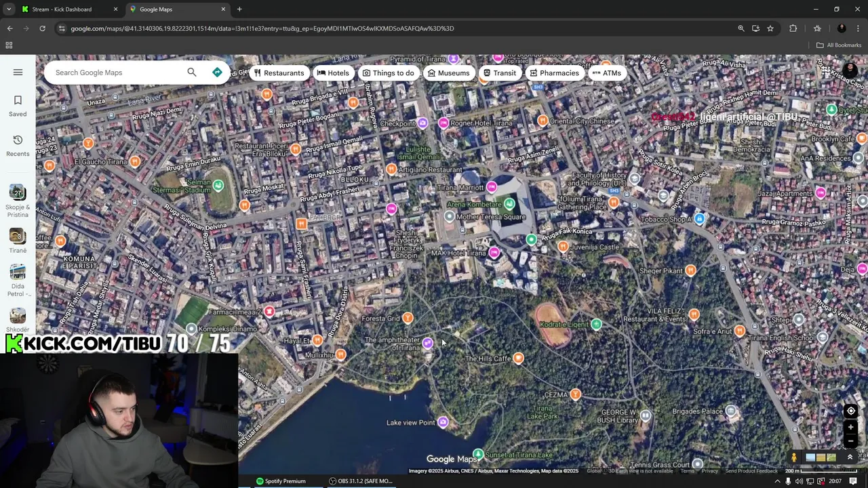Open the taskbar volume control

pyautogui.click(x=799, y=481)
